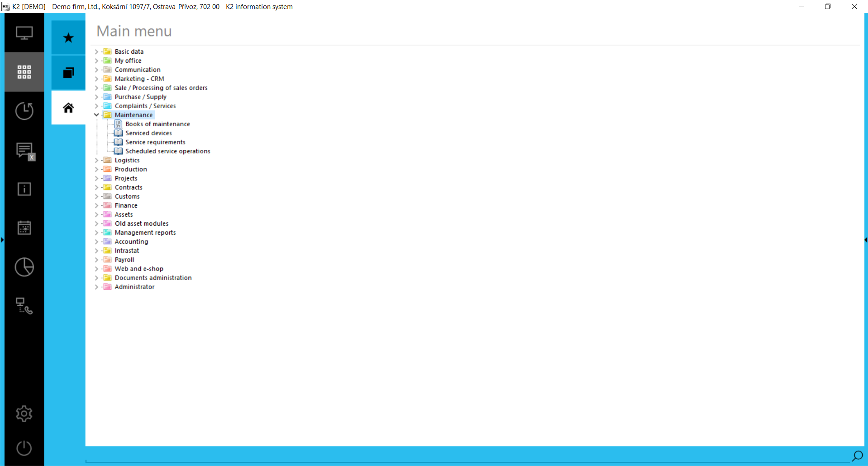Select the Accounting tree label
Viewport: 868px width, 466px height.
[x=131, y=242]
